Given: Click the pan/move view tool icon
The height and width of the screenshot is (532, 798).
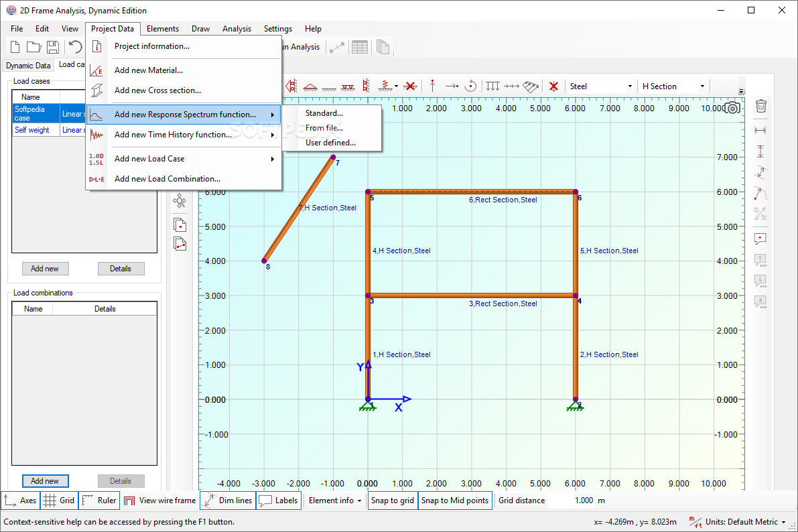Looking at the screenshot, I should coord(180,201).
